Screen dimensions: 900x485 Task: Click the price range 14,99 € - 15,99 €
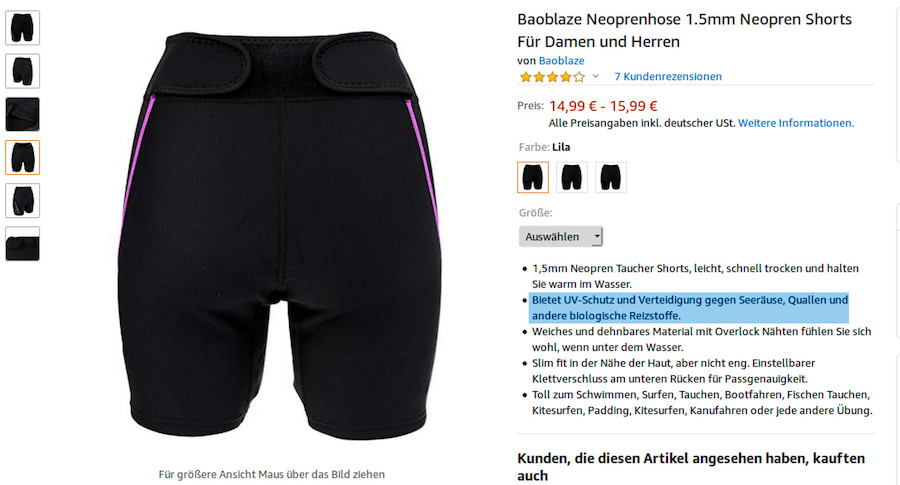coord(603,106)
